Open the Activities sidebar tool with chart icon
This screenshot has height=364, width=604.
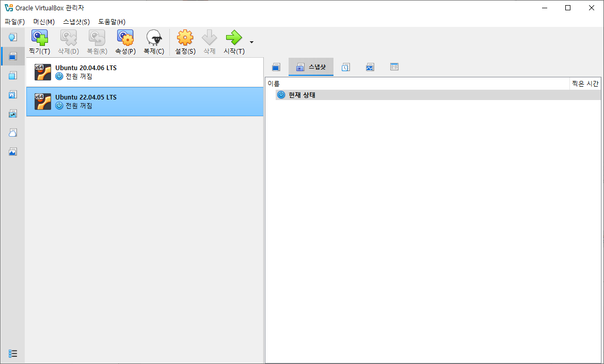tap(13, 152)
